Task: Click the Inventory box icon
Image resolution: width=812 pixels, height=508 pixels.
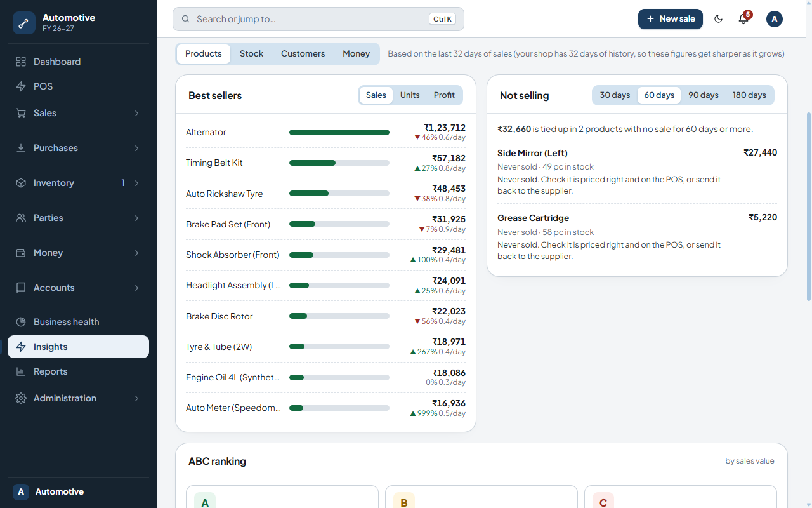Action: 21,183
